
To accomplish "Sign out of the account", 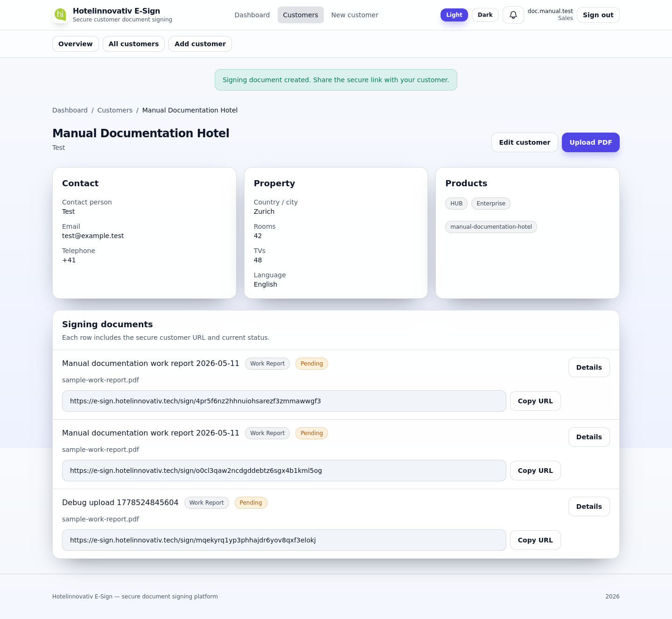I will pyautogui.click(x=598, y=15).
